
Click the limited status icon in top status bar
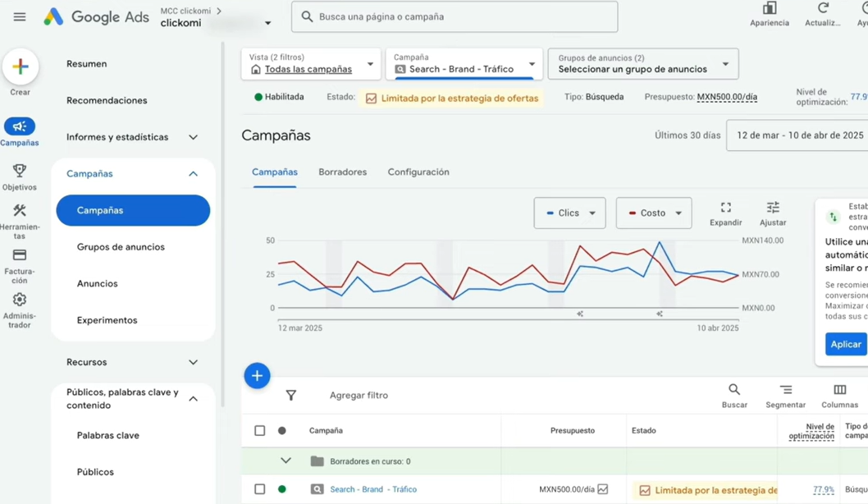tap(371, 99)
